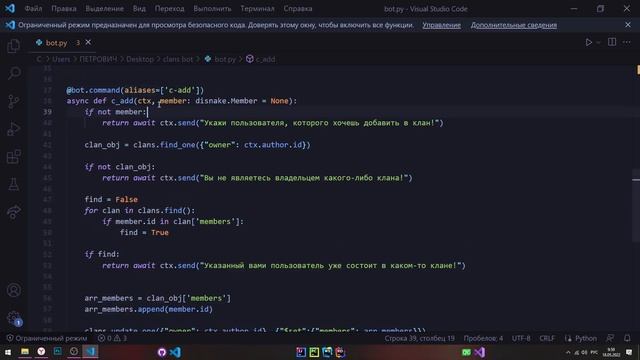Open the IntelliJ IDEA taskbar icon

pos(301,352)
